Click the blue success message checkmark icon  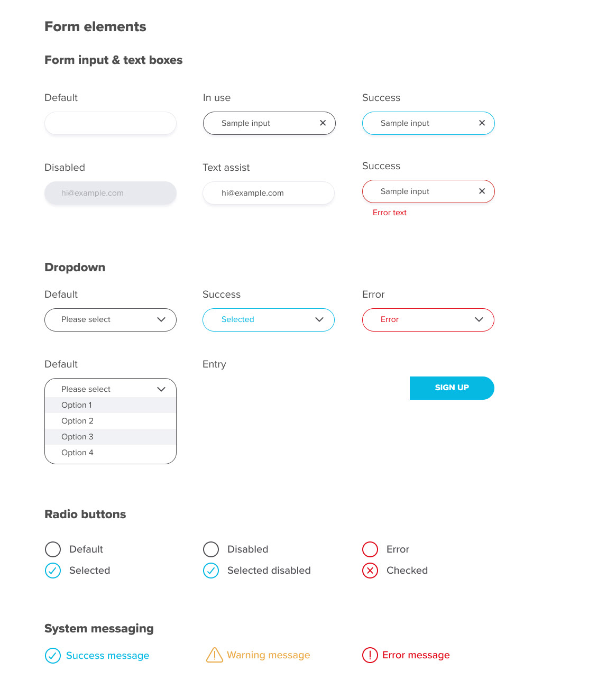pos(53,656)
